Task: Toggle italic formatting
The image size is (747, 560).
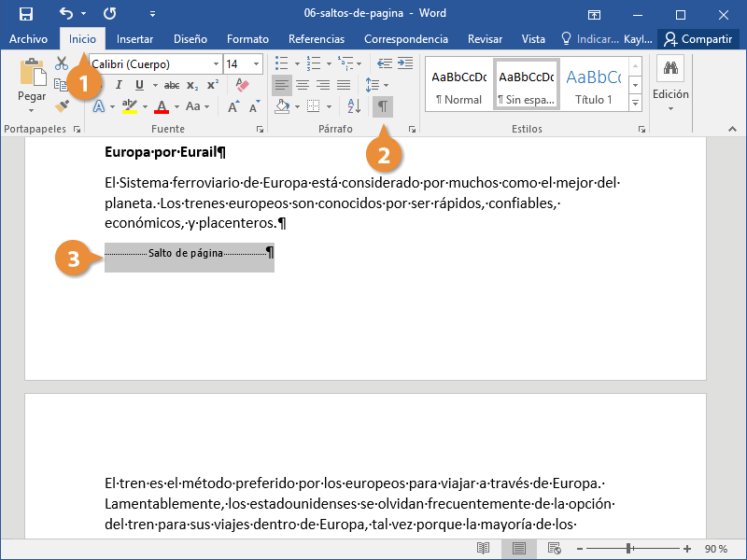Action: pyautogui.click(x=119, y=85)
